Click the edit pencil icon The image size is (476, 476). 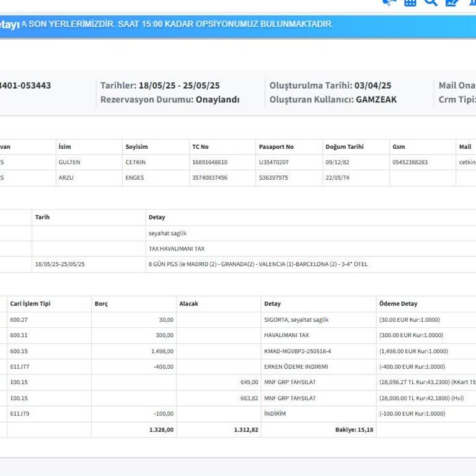(x=452, y=2)
